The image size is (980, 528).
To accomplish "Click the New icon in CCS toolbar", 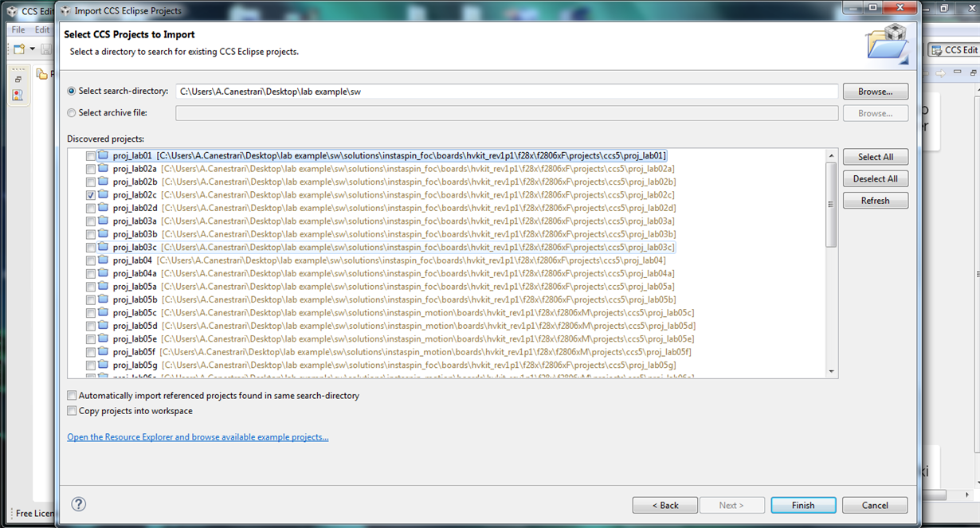I will click(x=19, y=49).
